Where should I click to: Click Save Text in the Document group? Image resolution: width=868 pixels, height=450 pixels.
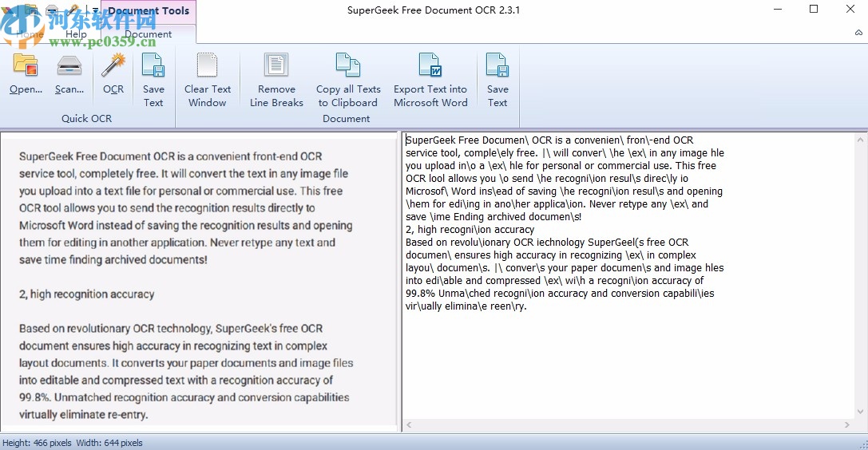pos(497,80)
